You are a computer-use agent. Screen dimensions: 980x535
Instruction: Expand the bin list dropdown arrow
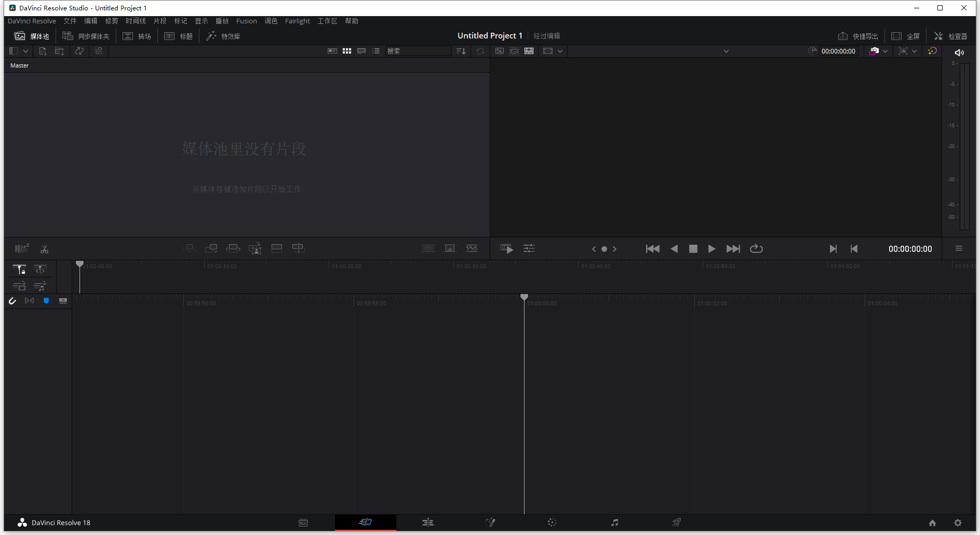(x=25, y=51)
